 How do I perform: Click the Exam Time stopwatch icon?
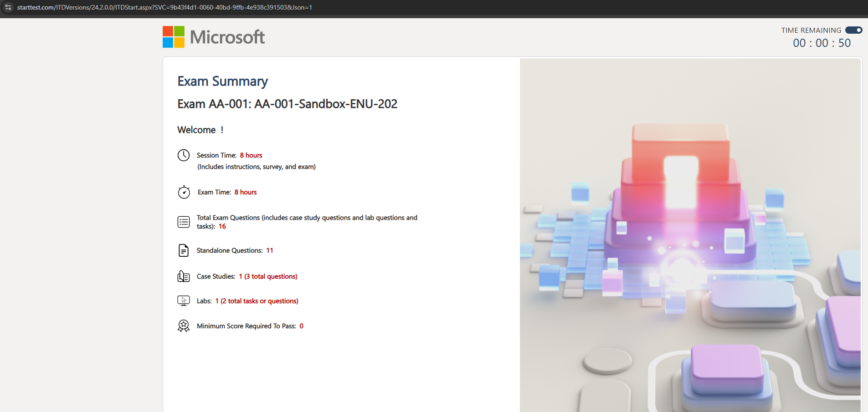click(184, 192)
